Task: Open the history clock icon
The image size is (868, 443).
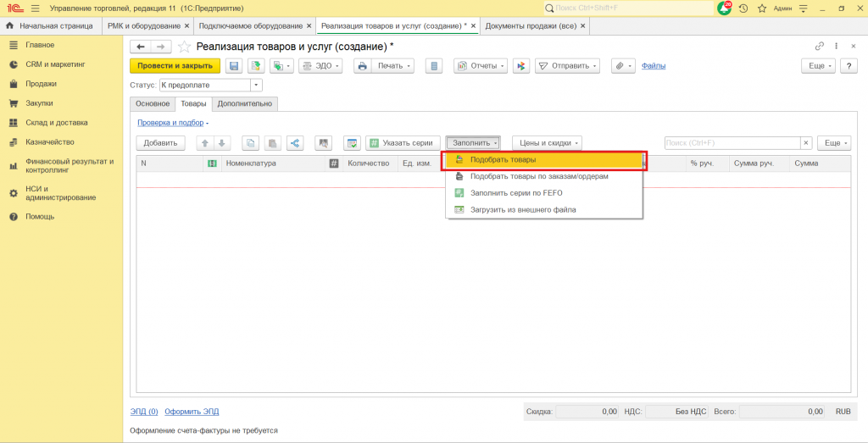Action: 743,8
